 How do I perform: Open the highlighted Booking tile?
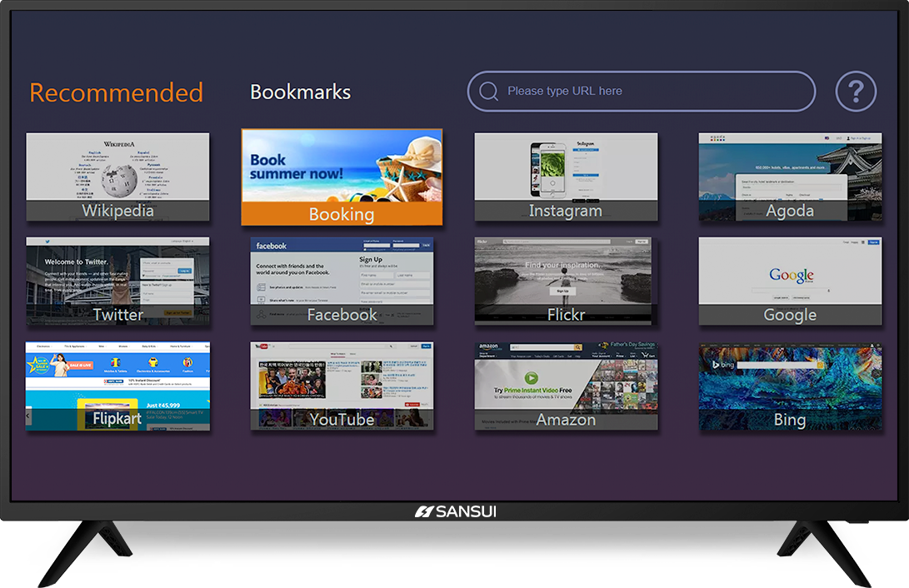pos(342,177)
